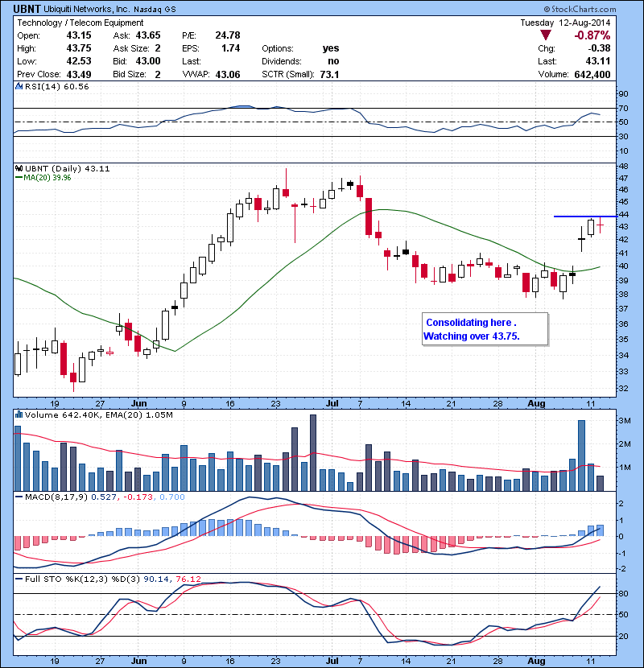Click the Volume bar-chart icon
Image resolution: width=644 pixels, height=668 pixels.
(19, 414)
